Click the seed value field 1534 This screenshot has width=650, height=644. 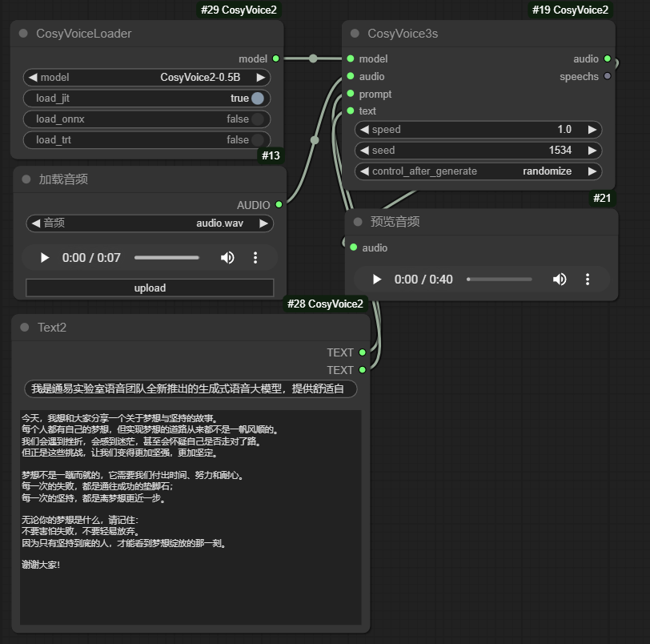coord(479,150)
